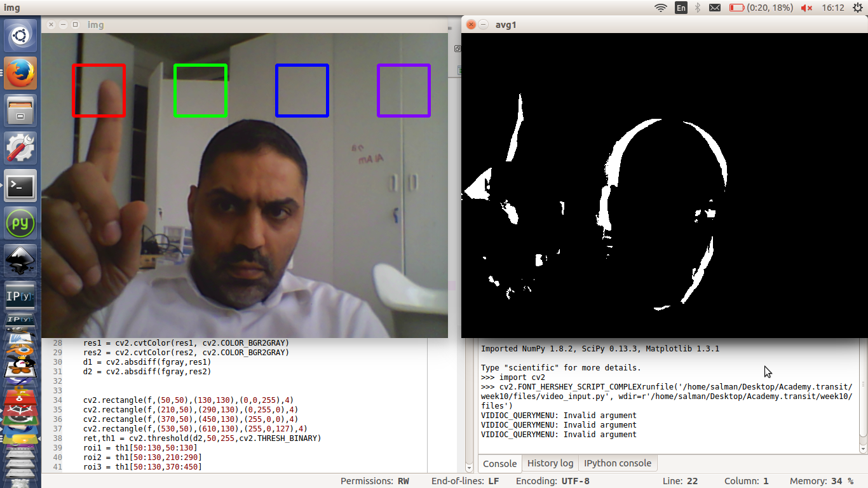Screen dimensions: 868x488
Task: Open the Files file manager
Action: pos(20,111)
